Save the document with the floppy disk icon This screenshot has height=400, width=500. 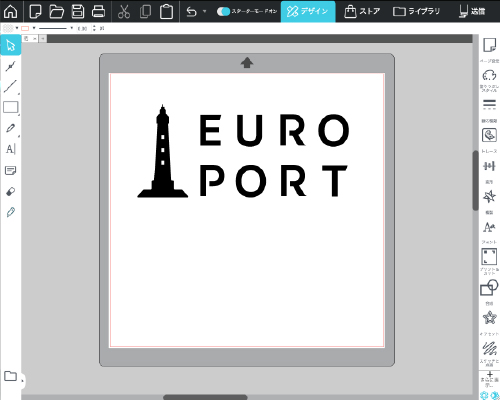[78, 11]
